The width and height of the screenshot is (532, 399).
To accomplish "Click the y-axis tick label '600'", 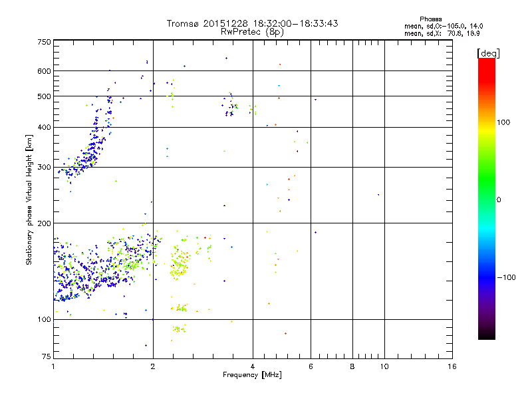I will 44,71.
